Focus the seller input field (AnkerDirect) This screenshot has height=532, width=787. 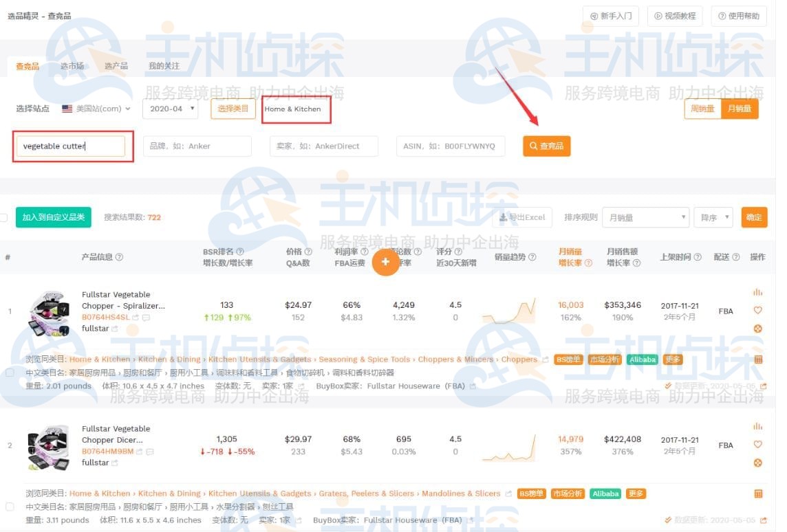(x=324, y=146)
